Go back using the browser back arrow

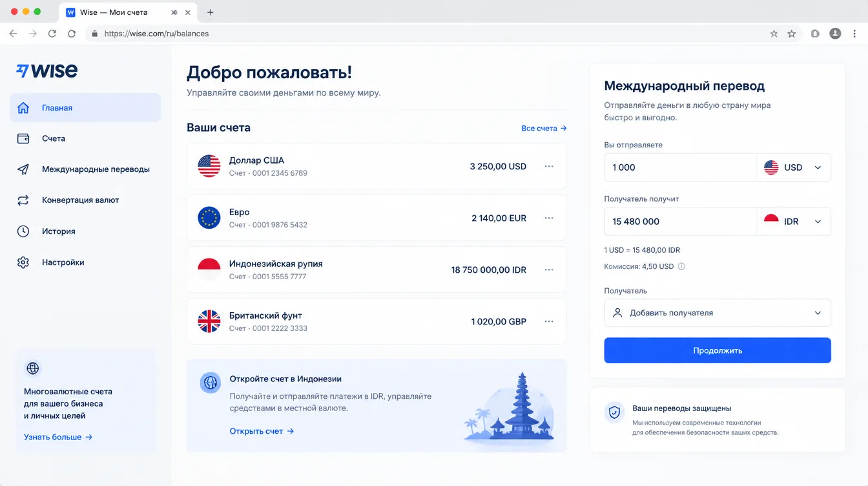[x=14, y=34]
